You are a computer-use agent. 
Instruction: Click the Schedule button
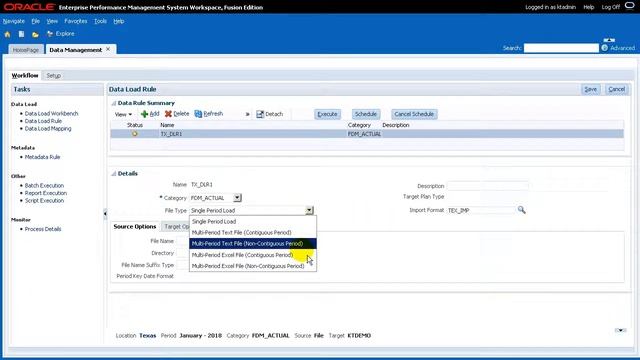(365, 114)
